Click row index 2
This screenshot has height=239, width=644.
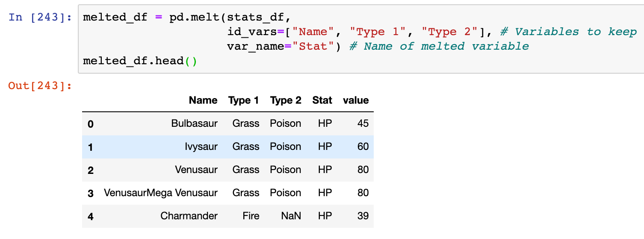click(x=90, y=170)
